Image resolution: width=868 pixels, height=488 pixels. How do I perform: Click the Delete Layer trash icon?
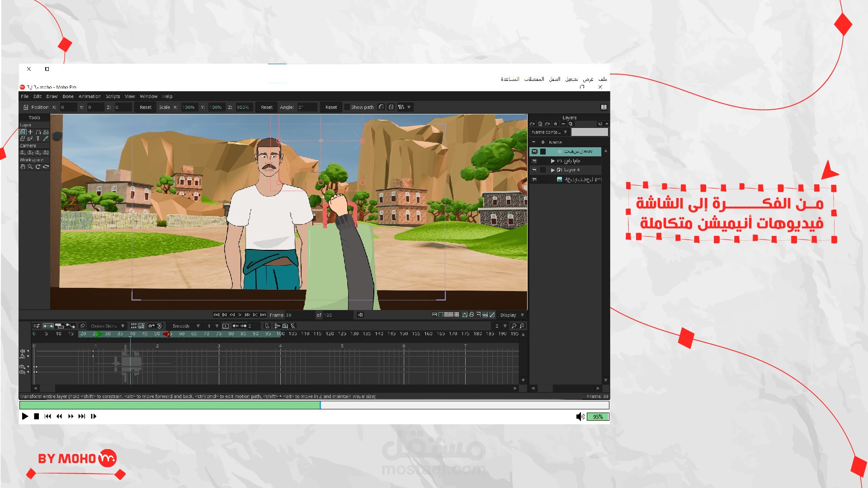pos(556,124)
